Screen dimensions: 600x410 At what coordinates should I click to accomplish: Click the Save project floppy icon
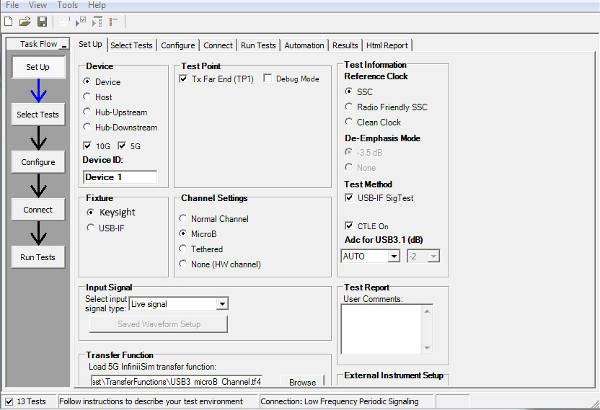[42, 21]
